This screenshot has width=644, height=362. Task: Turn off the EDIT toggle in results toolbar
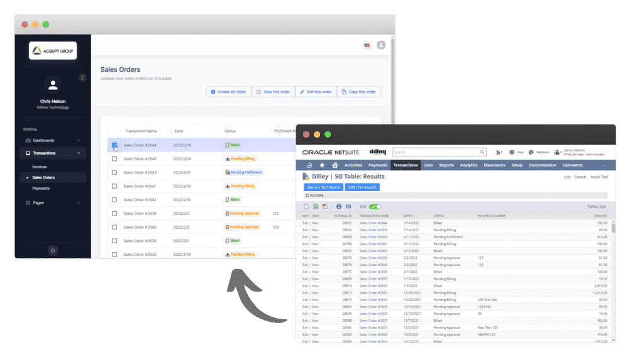[375, 207]
